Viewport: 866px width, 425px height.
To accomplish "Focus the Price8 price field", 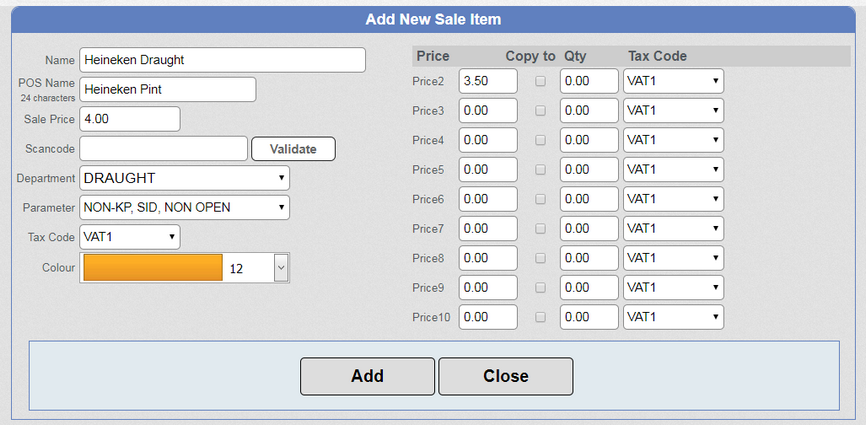I will point(488,258).
